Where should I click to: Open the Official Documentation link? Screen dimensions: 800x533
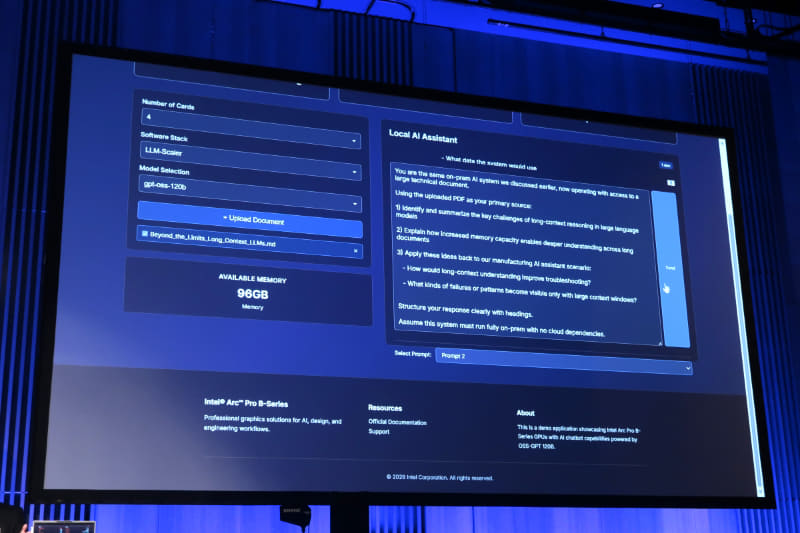pyautogui.click(x=397, y=422)
